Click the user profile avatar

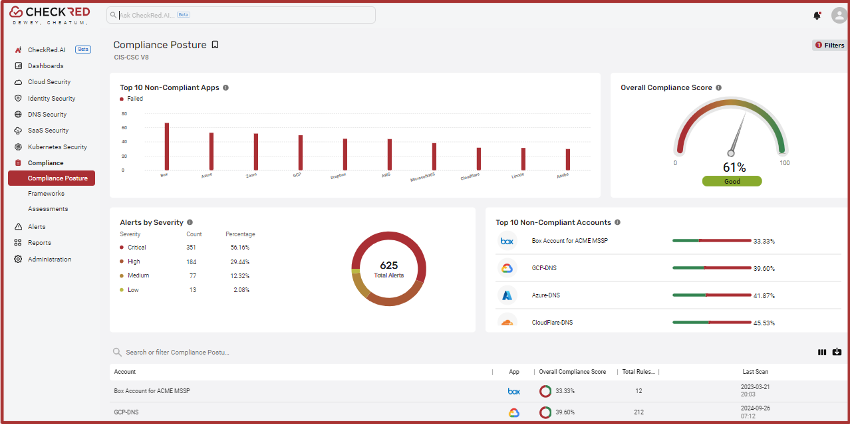[838, 16]
